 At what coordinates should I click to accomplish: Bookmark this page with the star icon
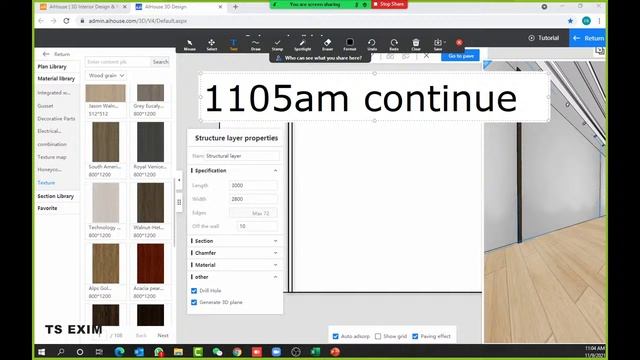[x=570, y=21]
